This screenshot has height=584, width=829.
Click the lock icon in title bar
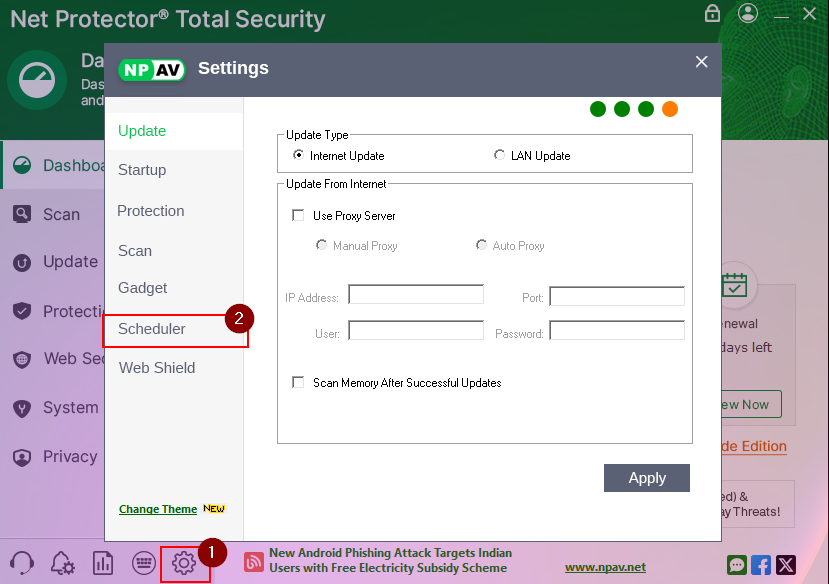712,13
